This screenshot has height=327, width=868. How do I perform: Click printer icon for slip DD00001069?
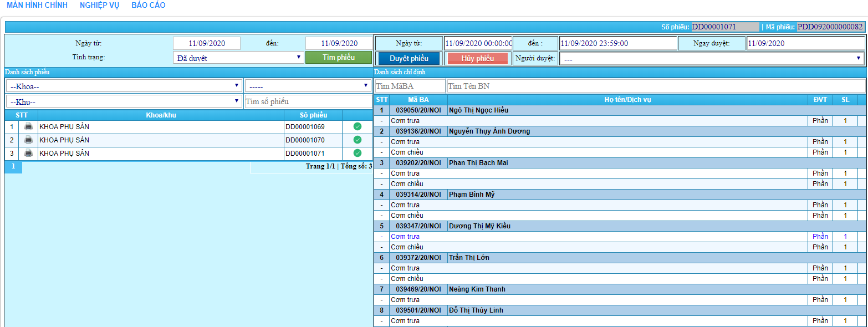click(x=28, y=127)
